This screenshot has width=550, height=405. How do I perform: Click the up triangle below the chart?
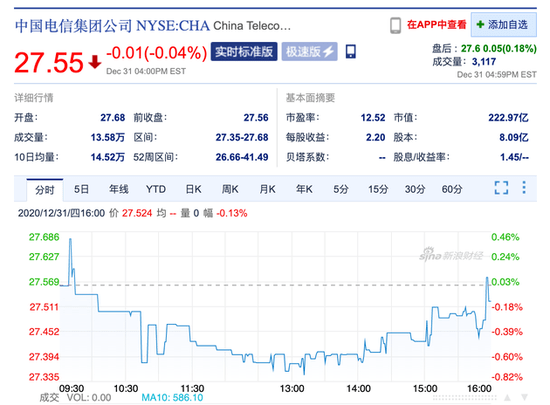pos(507,398)
